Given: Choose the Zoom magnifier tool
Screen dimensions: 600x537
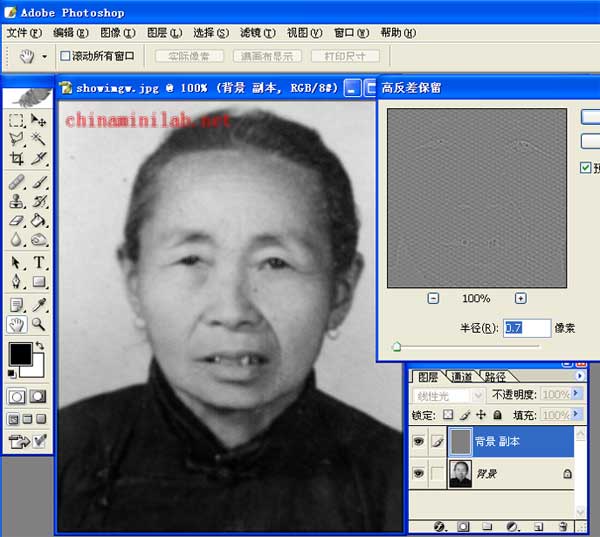Looking at the screenshot, I should pos(39,325).
